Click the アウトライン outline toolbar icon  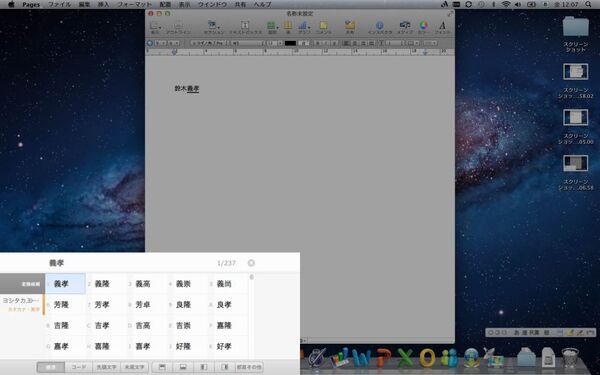point(178,28)
